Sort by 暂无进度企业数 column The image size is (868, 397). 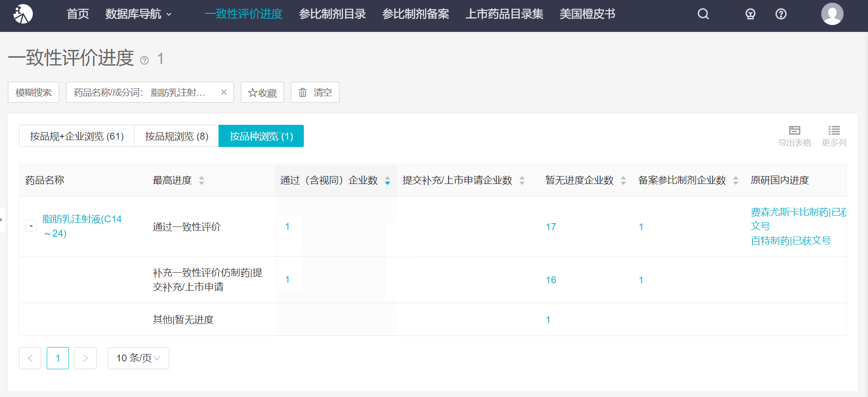click(x=623, y=180)
